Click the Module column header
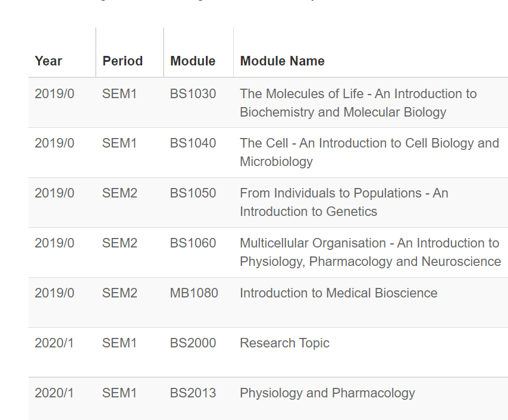508x420 pixels. pos(193,61)
